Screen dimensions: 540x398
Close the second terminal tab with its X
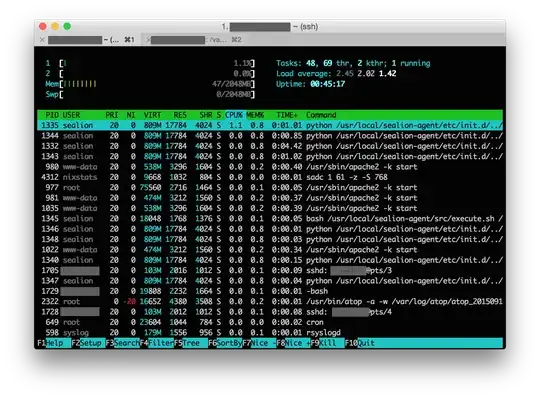148,40
